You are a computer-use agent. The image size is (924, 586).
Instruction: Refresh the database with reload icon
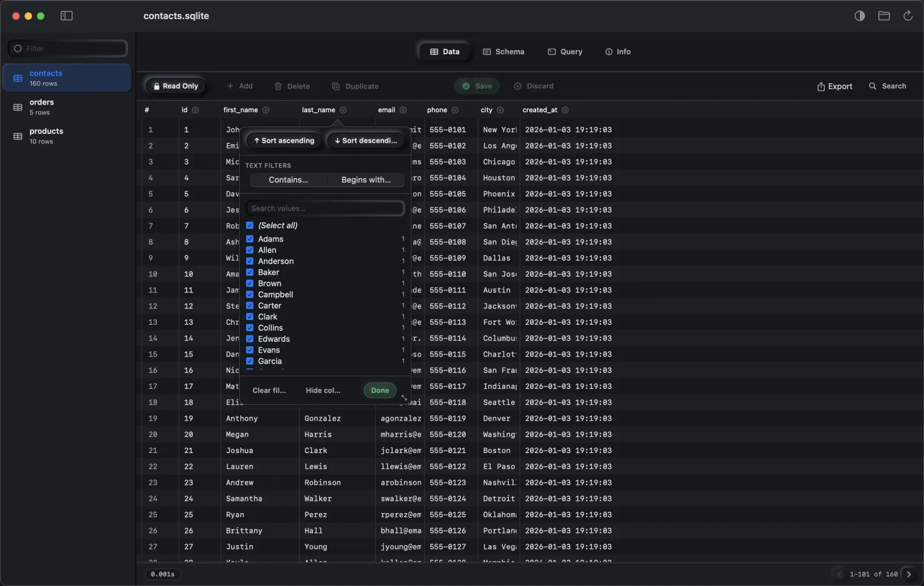click(x=908, y=16)
